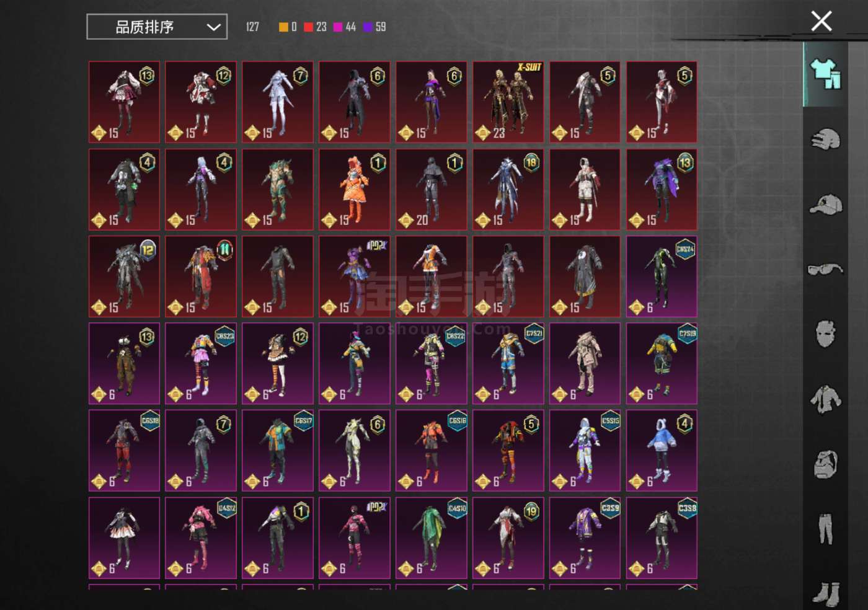Viewport: 868px width, 610px height.
Task: Open the orange dress card with badge 1
Action: point(355,190)
